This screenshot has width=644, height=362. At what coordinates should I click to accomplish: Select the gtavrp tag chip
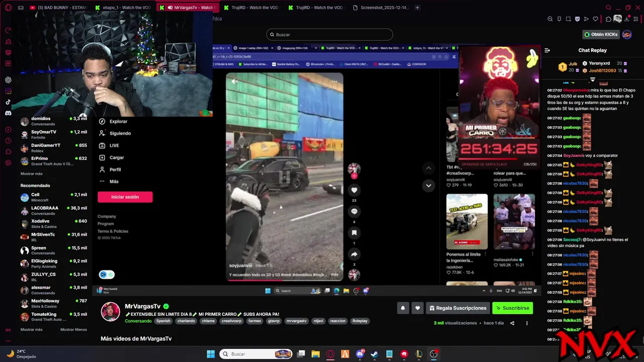click(x=274, y=321)
